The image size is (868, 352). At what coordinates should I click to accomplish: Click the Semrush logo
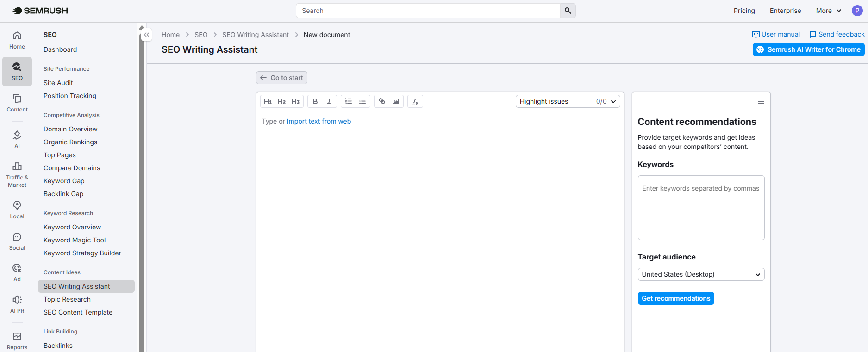point(39,11)
